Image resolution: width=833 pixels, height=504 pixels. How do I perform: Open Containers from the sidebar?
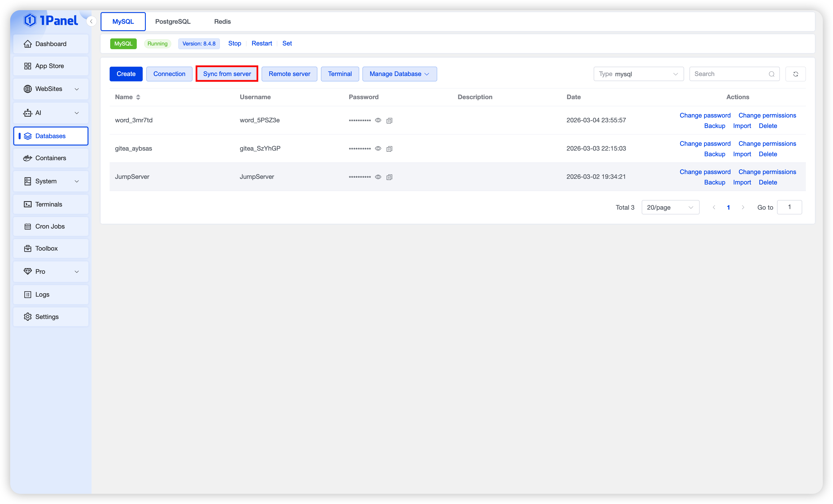coord(51,158)
